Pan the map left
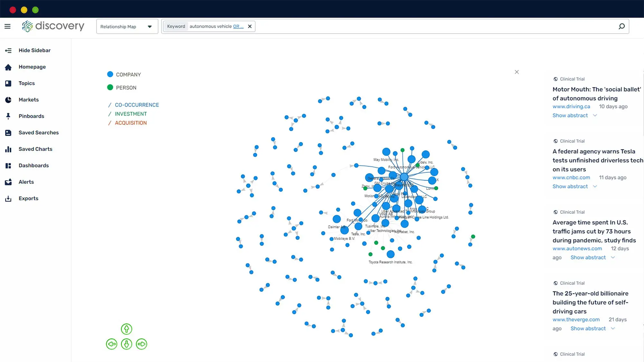 pos(112,344)
